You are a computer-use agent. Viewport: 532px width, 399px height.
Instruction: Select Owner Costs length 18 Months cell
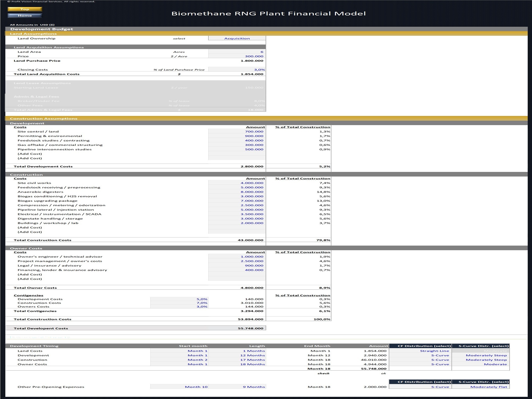pos(237,364)
